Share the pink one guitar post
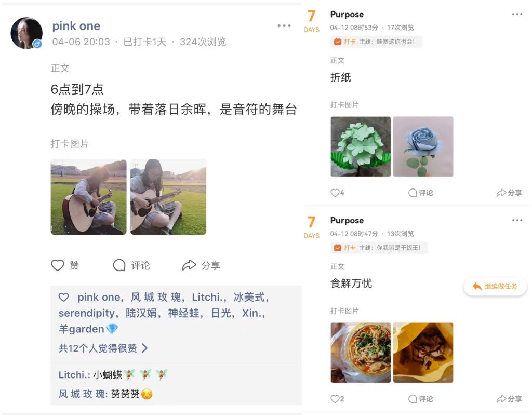The height and width of the screenshot is (418, 532). tap(201, 265)
